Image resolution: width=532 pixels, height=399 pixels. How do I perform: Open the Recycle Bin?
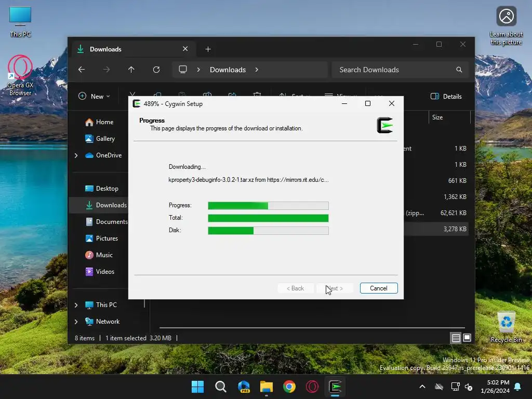click(x=506, y=327)
